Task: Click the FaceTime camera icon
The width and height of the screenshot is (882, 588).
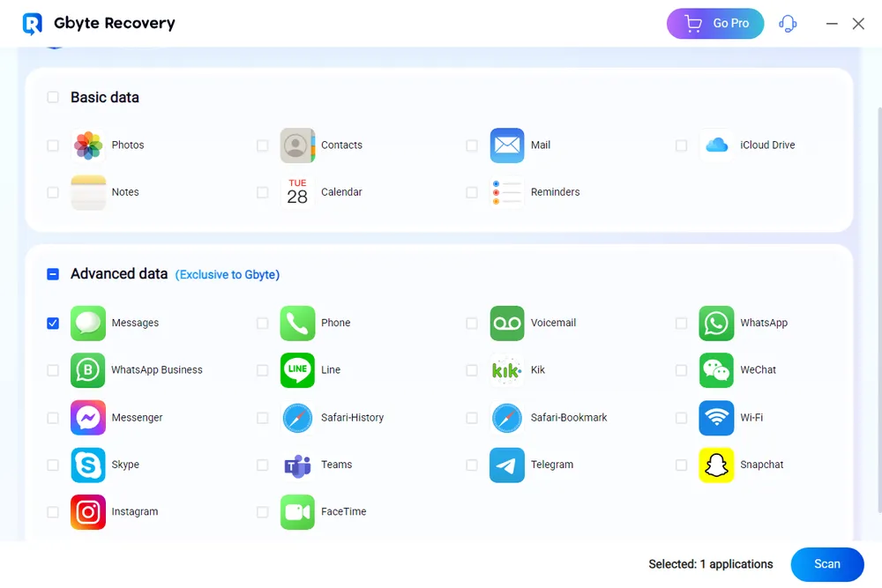Action: point(297,512)
